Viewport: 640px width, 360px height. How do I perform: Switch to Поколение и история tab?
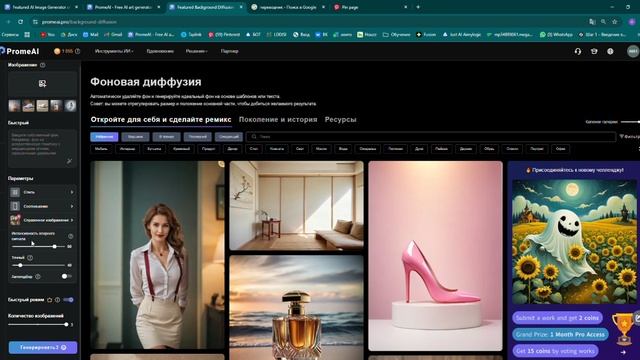pyautogui.click(x=278, y=120)
